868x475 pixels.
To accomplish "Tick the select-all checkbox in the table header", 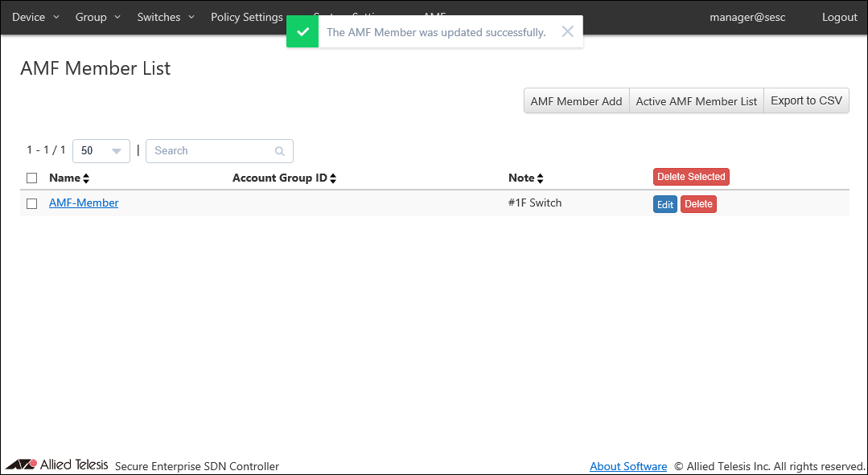I will tap(32, 178).
